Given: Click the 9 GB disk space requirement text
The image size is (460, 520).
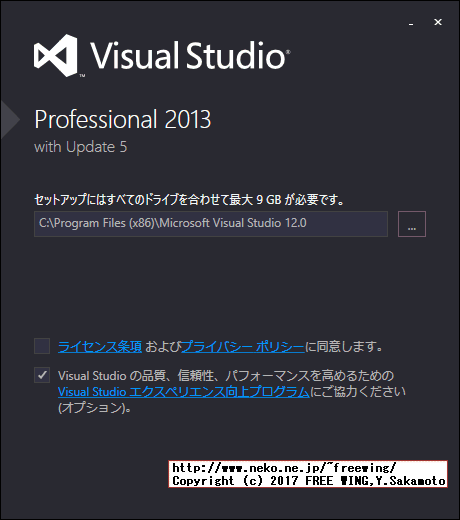Looking at the screenshot, I should (189, 200).
